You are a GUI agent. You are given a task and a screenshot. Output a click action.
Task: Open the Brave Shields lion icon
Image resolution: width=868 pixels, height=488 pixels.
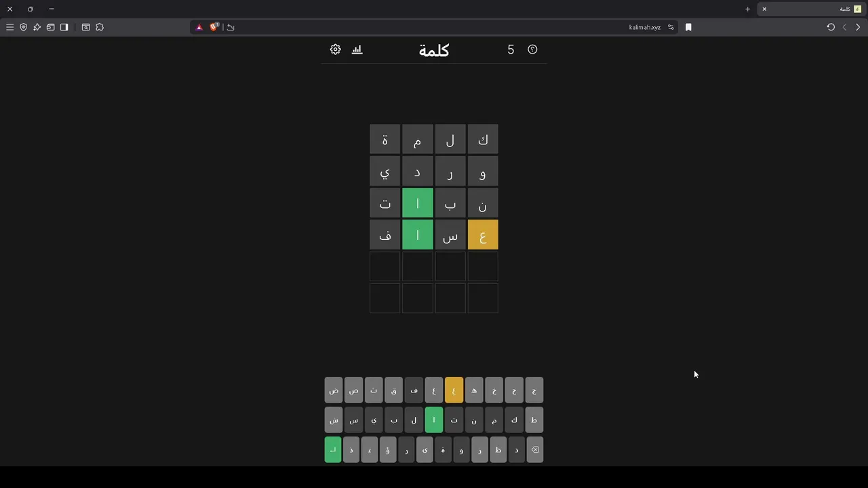214,27
